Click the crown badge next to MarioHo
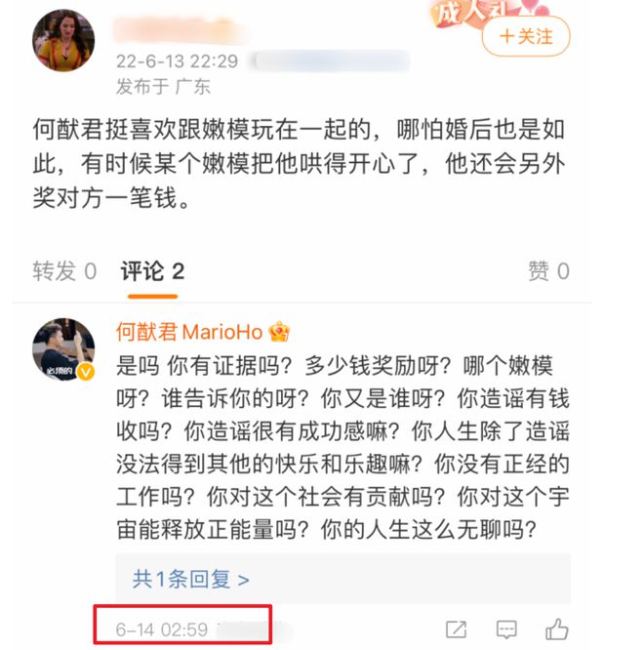 coord(279,332)
